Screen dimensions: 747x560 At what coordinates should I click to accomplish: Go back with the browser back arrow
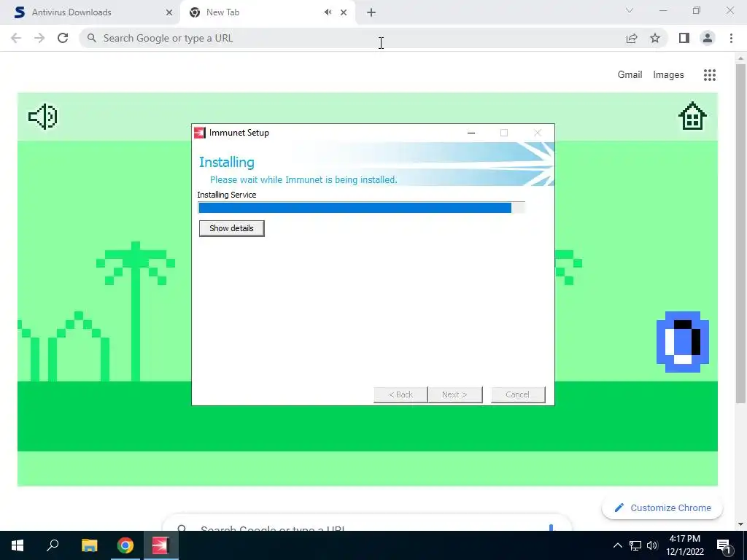tap(16, 38)
